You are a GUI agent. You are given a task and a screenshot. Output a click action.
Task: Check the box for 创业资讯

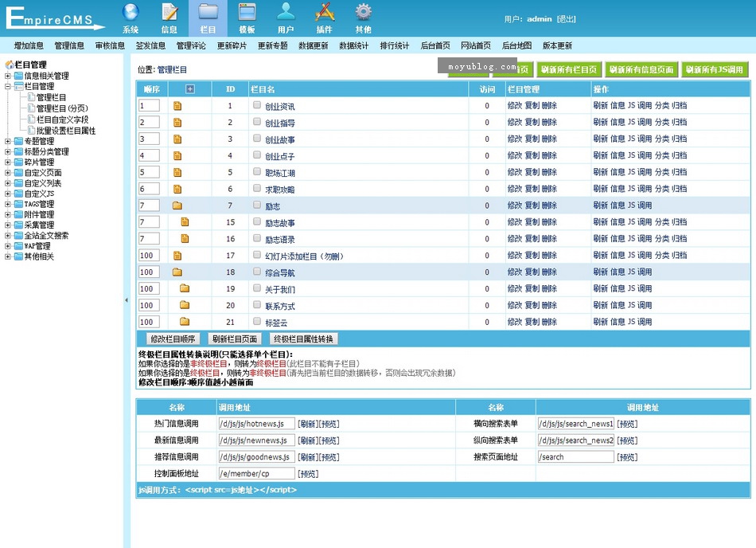coord(257,105)
